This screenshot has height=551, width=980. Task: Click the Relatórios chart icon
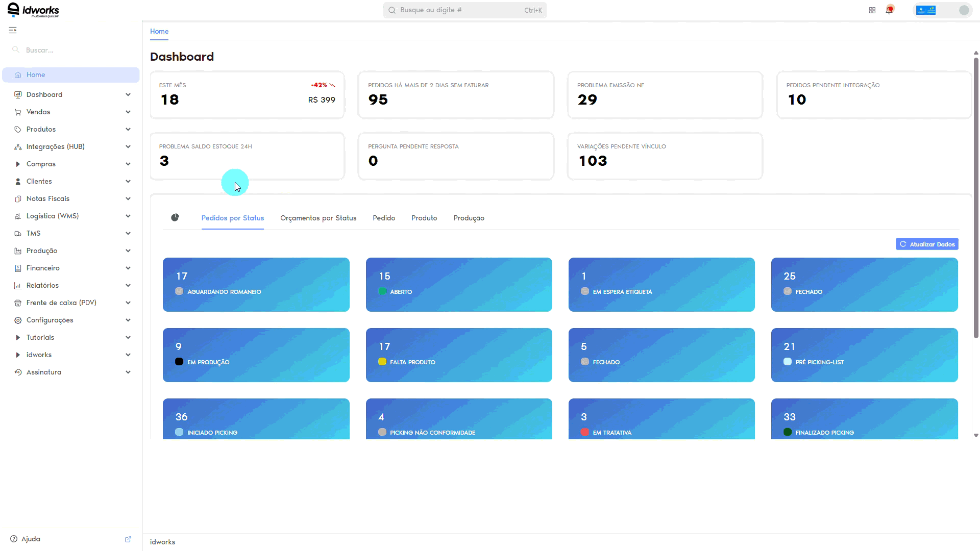click(x=18, y=285)
